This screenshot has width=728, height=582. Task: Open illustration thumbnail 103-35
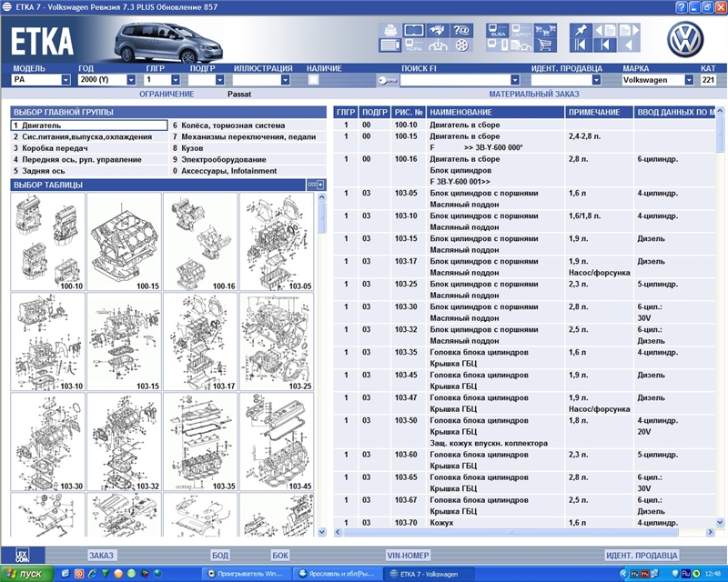[200, 442]
